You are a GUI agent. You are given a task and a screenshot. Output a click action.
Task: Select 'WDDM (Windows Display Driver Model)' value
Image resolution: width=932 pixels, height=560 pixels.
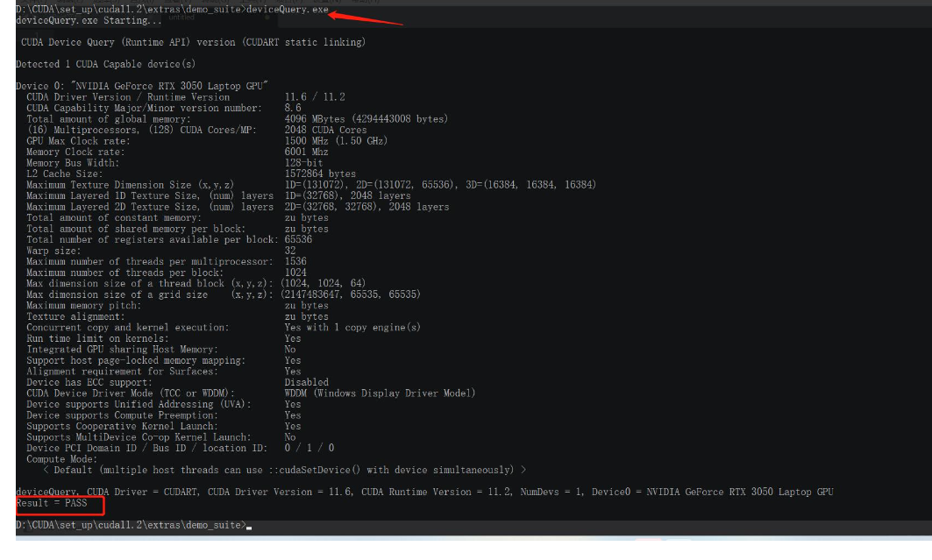click(380, 393)
